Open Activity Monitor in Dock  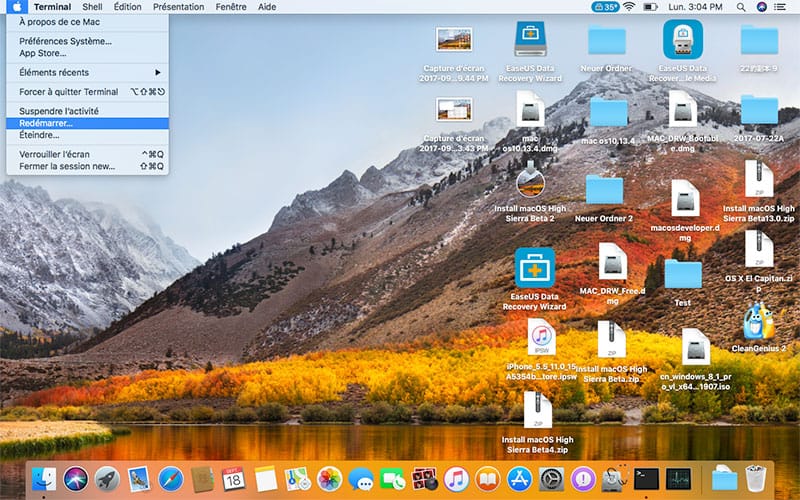click(679, 480)
